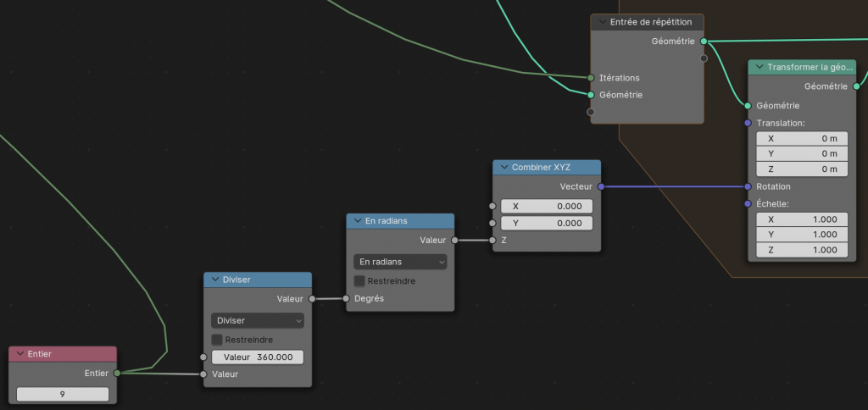
Task: Select the Translation Z field showing 0 m
Action: click(801, 169)
